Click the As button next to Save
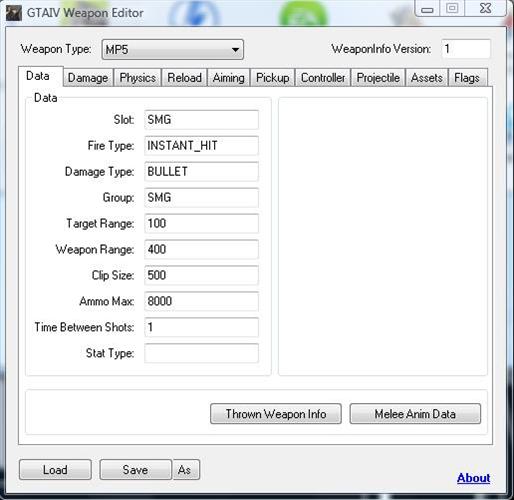514x500 pixels. 186,469
